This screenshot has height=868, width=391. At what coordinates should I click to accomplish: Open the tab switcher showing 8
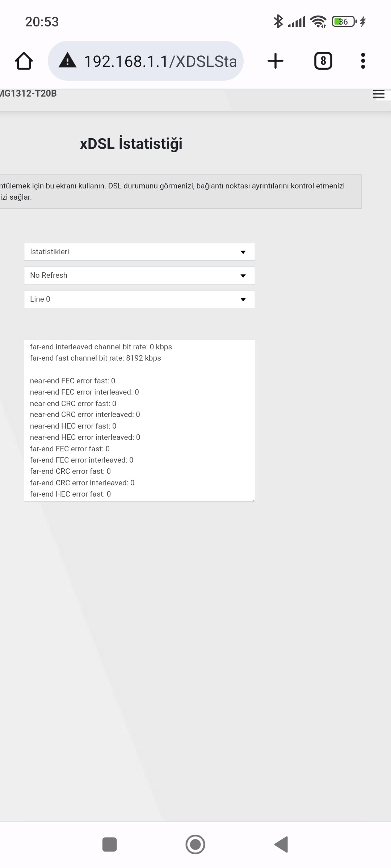[323, 61]
